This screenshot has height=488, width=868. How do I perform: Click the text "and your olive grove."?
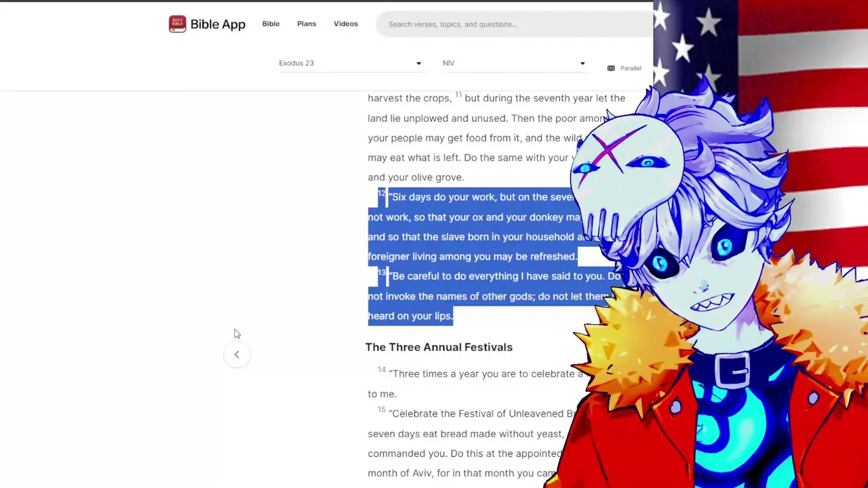(416, 178)
